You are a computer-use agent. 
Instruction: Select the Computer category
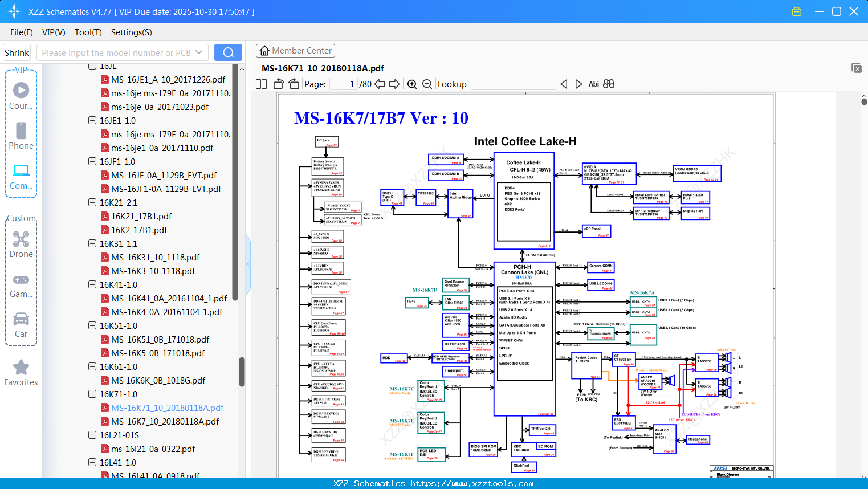point(21,176)
